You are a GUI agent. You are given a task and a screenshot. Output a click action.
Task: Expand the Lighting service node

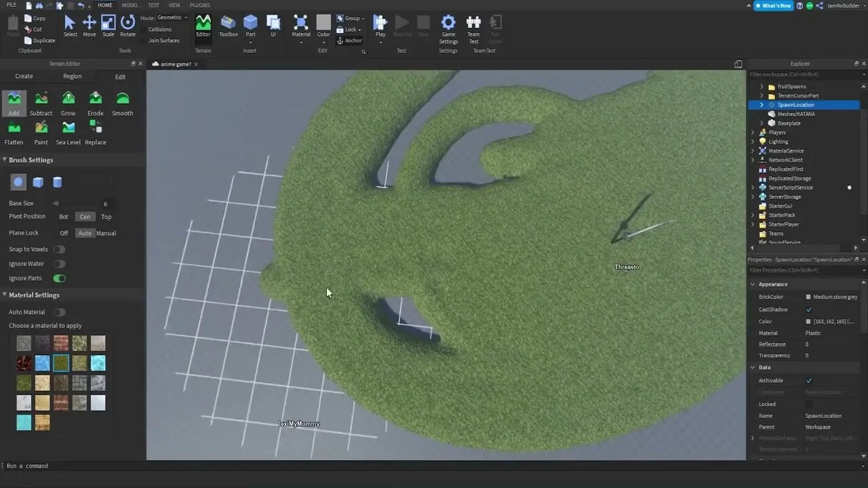753,142
